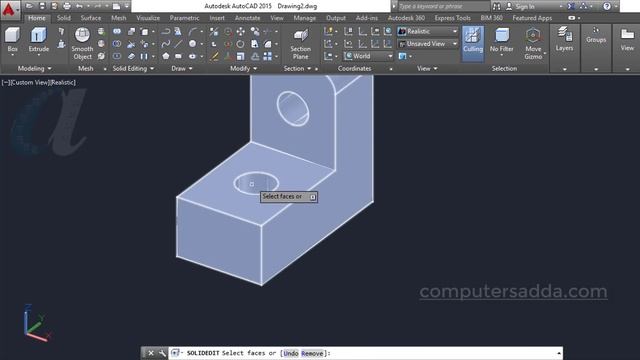The height and width of the screenshot is (360, 640).
Task: Select the Line draw tool
Action: click(178, 44)
